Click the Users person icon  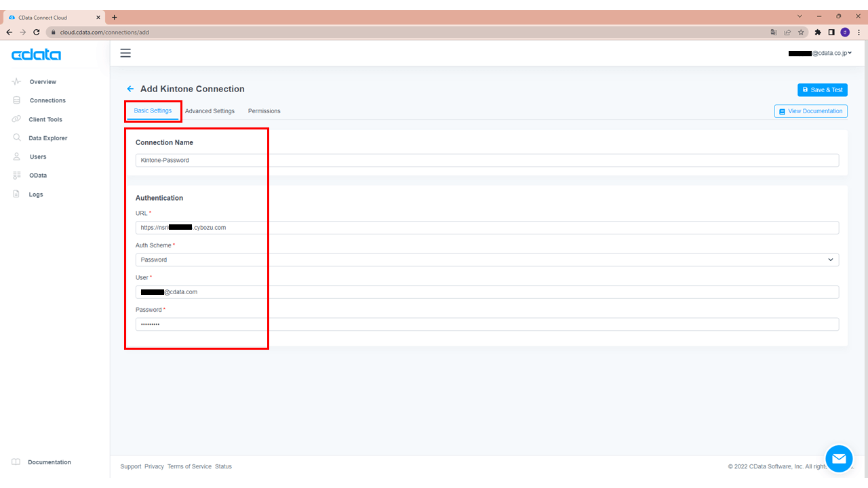[16, 157]
